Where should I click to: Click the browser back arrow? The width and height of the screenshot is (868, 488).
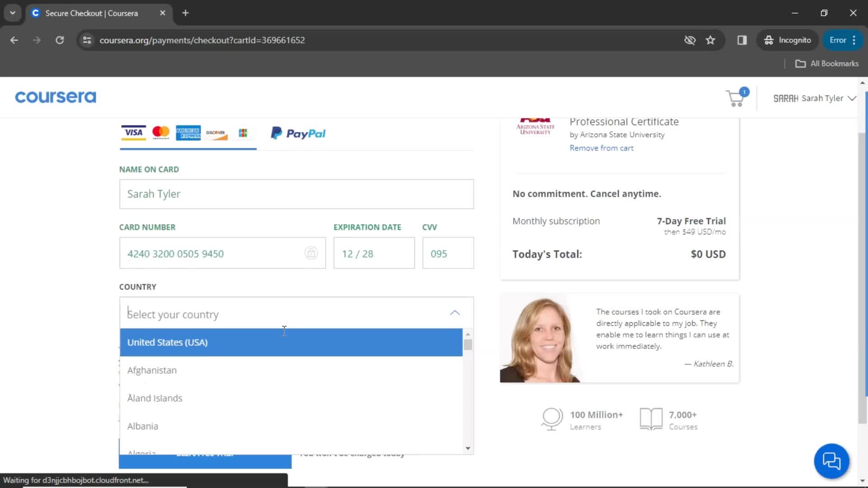pyautogui.click(x=14, y=40)
